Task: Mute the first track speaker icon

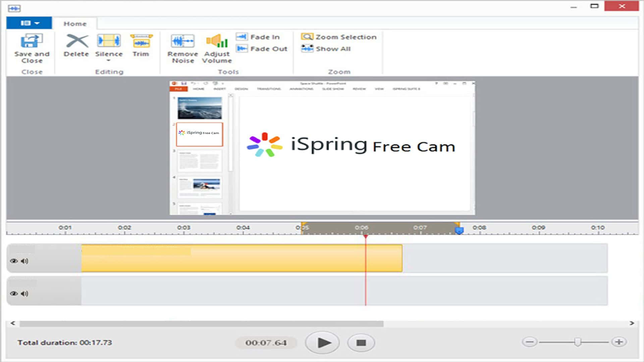Action: click(x=24, y=261)
